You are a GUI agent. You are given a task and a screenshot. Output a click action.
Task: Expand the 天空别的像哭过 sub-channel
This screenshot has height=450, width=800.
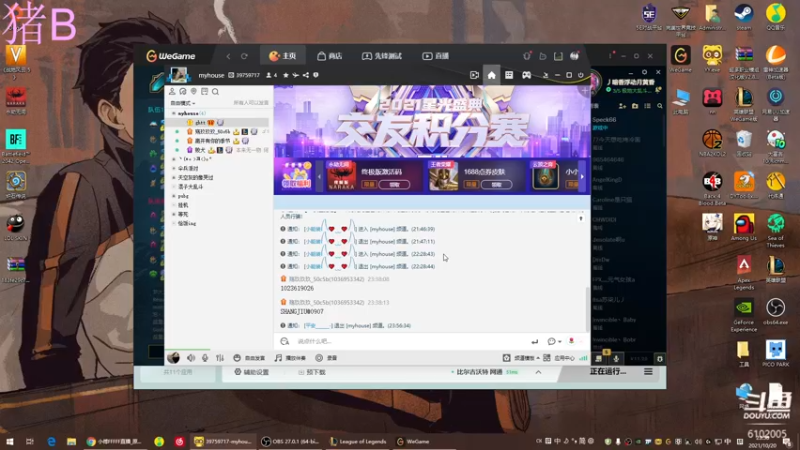click(174, 178)
